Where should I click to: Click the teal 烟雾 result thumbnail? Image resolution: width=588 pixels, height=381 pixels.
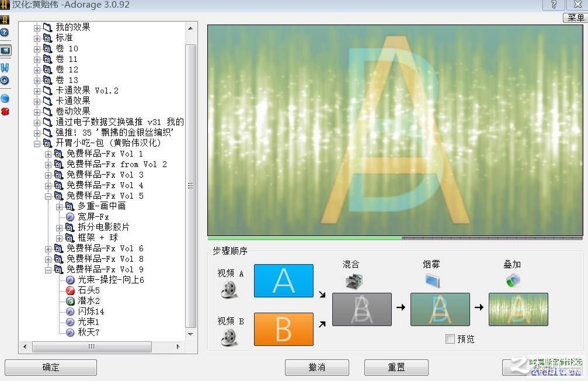click(440, 309)
